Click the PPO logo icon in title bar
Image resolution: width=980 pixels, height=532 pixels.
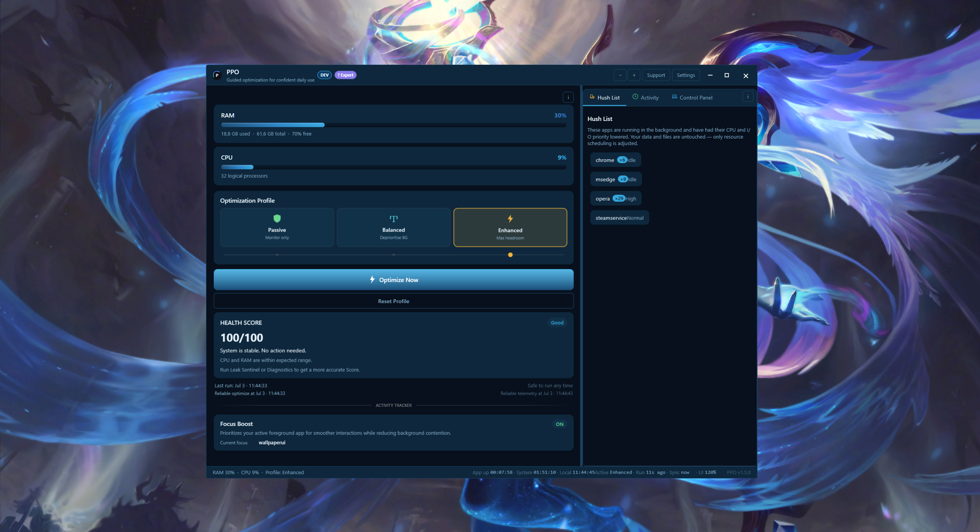coord(217,75)
